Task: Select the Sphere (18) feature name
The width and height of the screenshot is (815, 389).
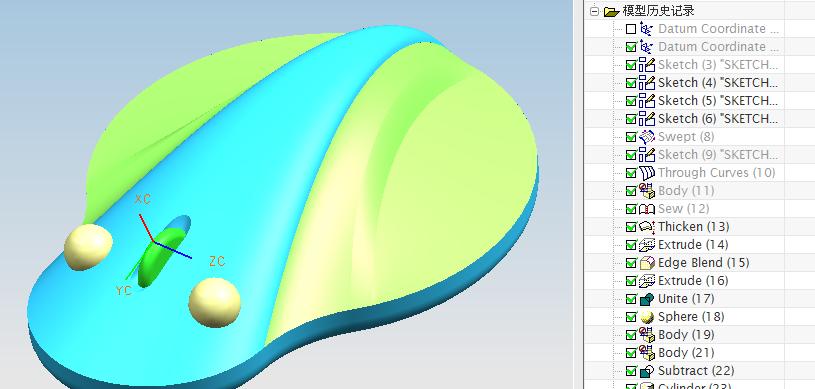Action: coord(691,317)
